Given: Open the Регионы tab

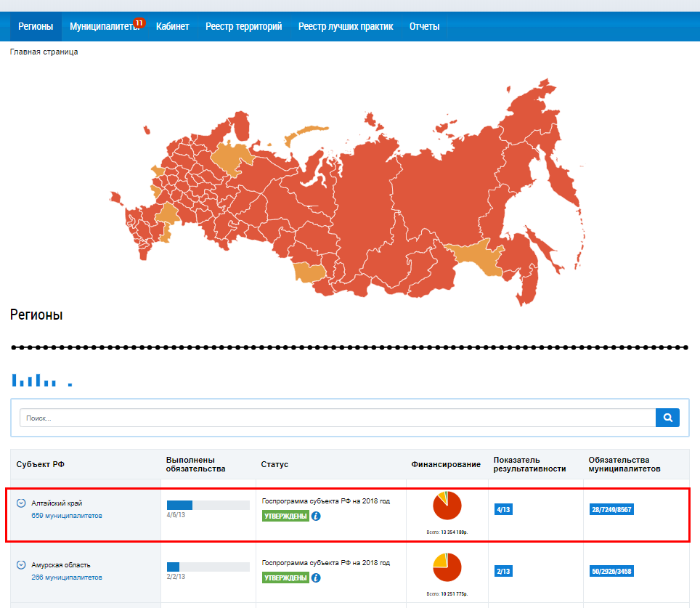Looking at the screenshot, I should [x=36, y=27].
